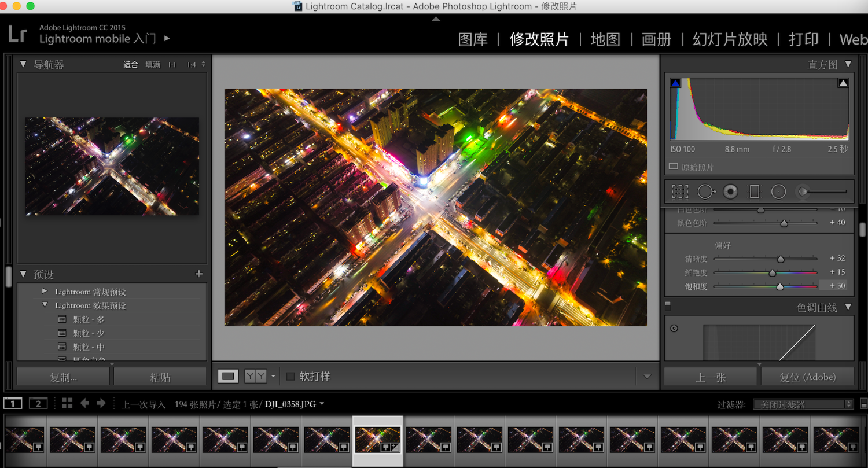The image size is (868, 468).
Task: Open navigator zoom ratio popup arrows
Action: [203, 64]
